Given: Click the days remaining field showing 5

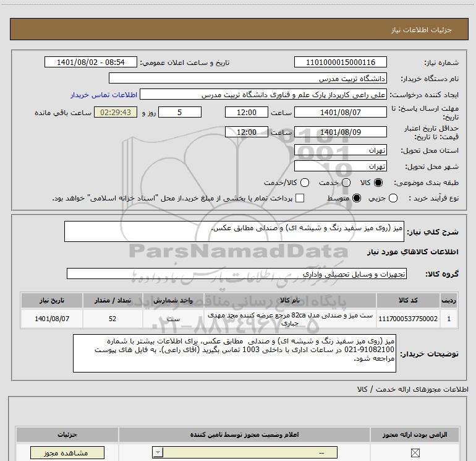Looking at the screenshot, I should coord(180,112).
